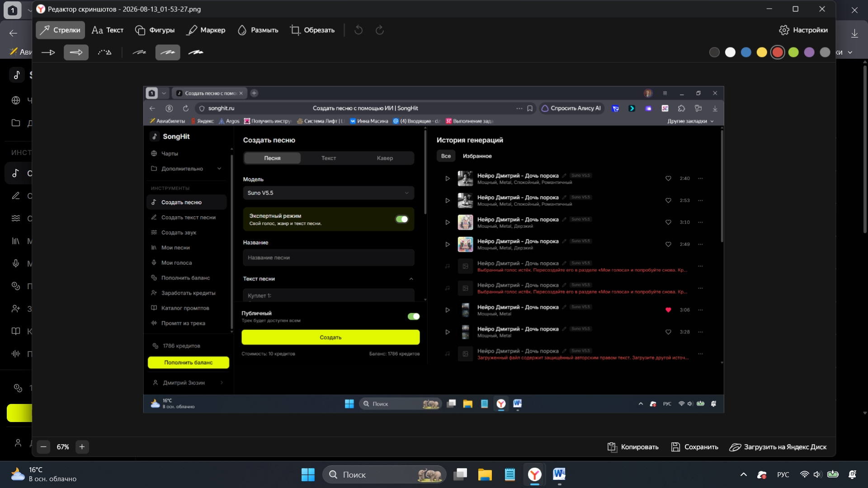Click the waves icon in the background sidebar
This screenshot has height=488, width=868.
pyautogui.click(x=16, y=218)
